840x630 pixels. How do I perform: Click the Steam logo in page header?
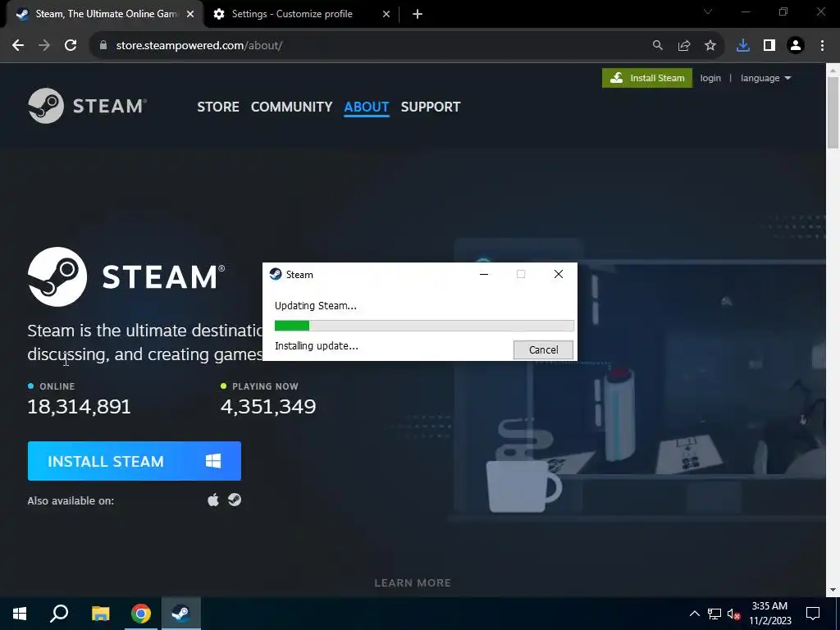[87, 106]
